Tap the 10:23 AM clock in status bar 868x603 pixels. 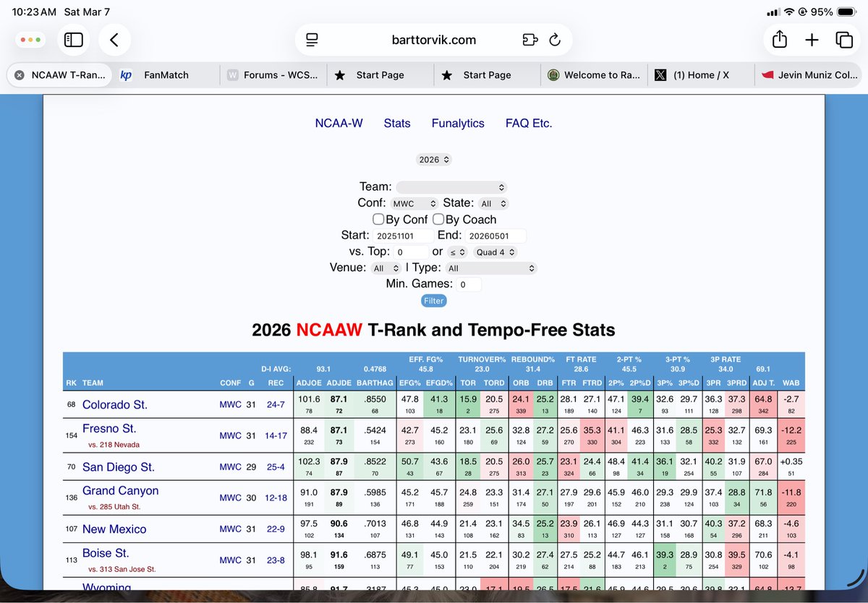click(x=33, y=12)
